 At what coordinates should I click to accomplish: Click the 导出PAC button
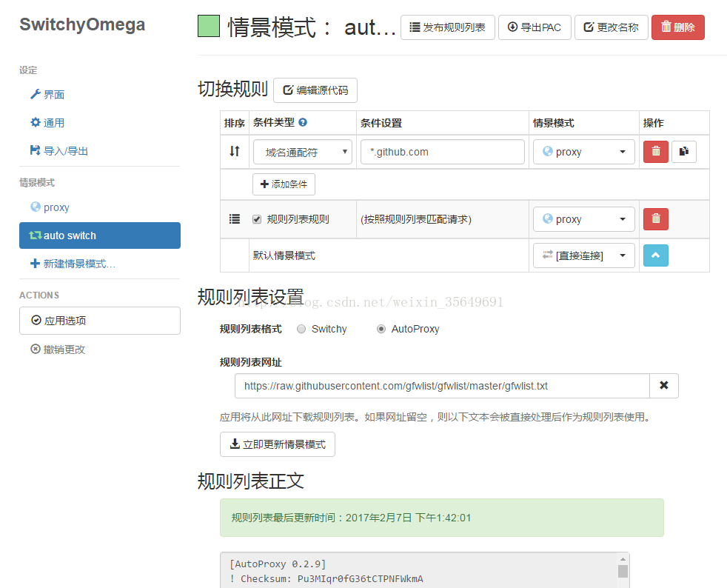point(534,27)
